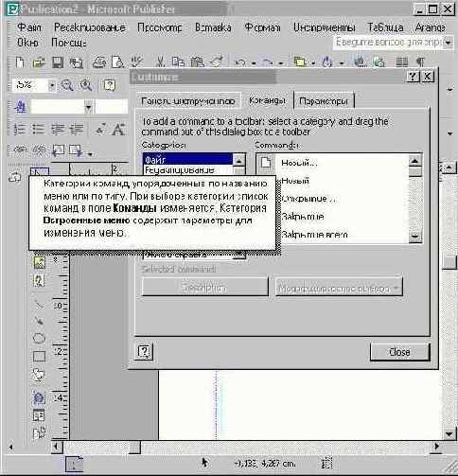Image resolution: width=458 pixels, height=476 pixels.
Task: Click the Cut scissors icon
Action: pyautogui.click(x=160, y=62)
